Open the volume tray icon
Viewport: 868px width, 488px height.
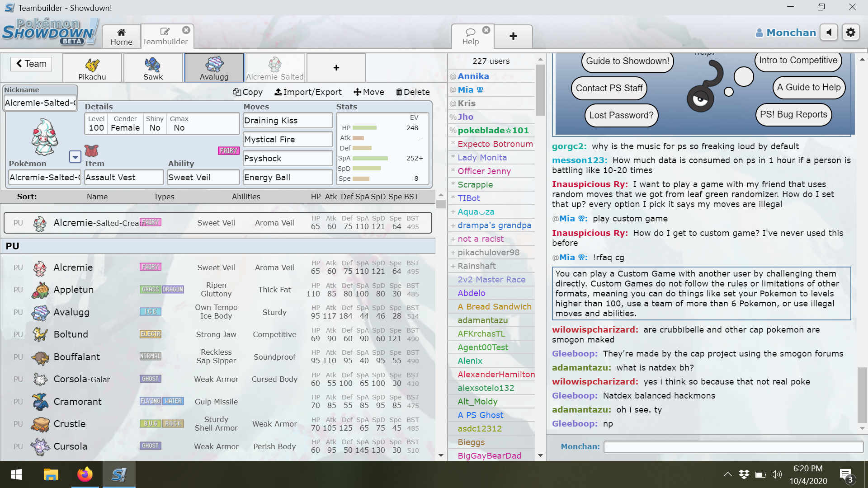click(777, 474)
